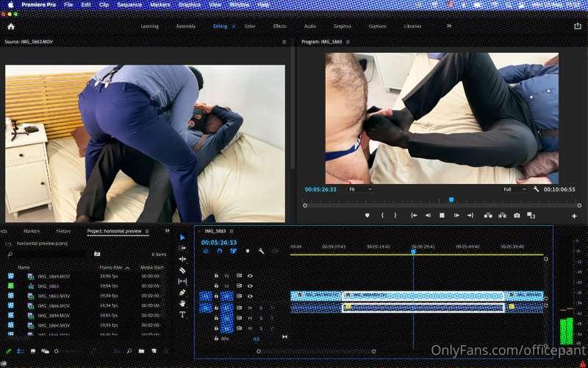Image resolution: width=588 pixels, height=368 pixels.
Task: Open timeline IMG_5863 panel menu
Action: click(x=232, y=231)
